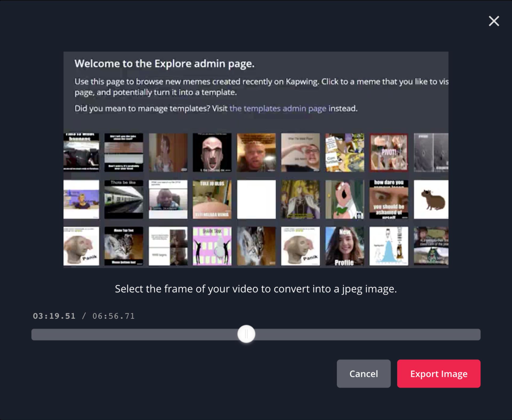Screen dimensions: 512x420
Task: Select the Peter Griffin meme thumbnail
Action: (x=345, y=199)
